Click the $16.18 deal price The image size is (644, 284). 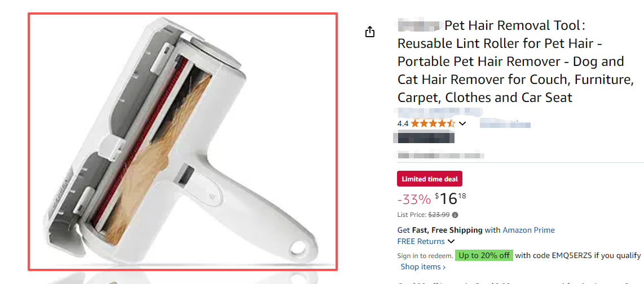(x=450, y=198)
